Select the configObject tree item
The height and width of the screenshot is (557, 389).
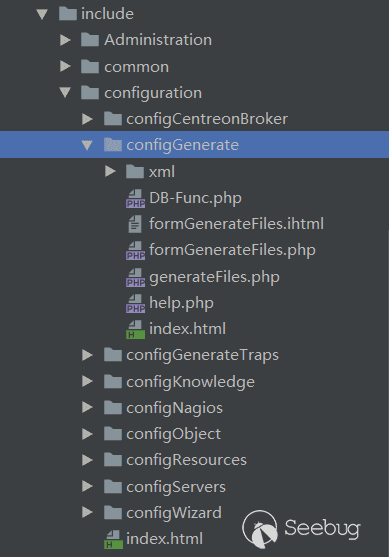click(173, 434)
